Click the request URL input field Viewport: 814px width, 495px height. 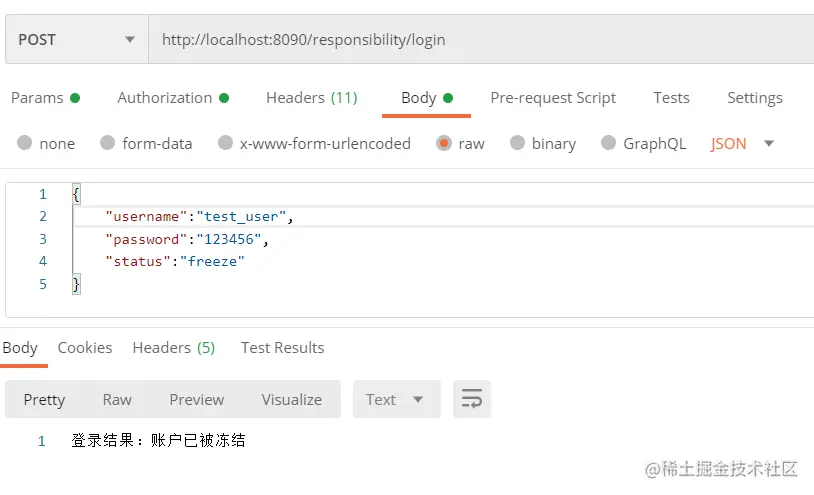[x=480, y=40]
